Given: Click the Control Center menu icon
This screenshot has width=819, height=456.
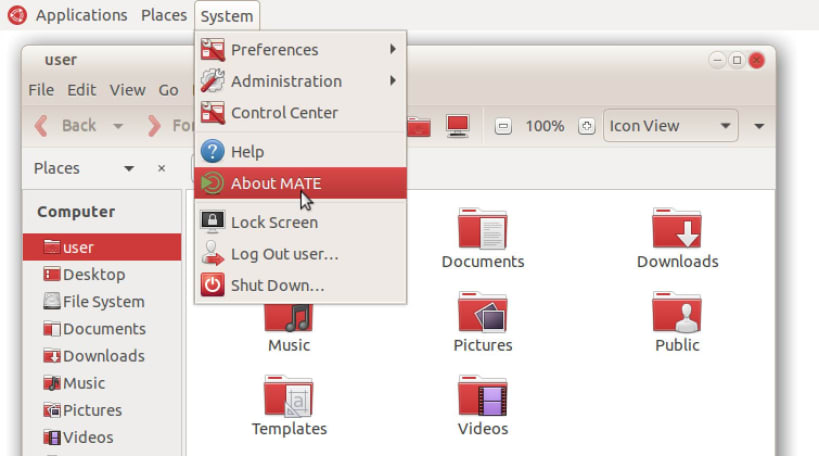Looking at the screenshot, I should [213, 113].
